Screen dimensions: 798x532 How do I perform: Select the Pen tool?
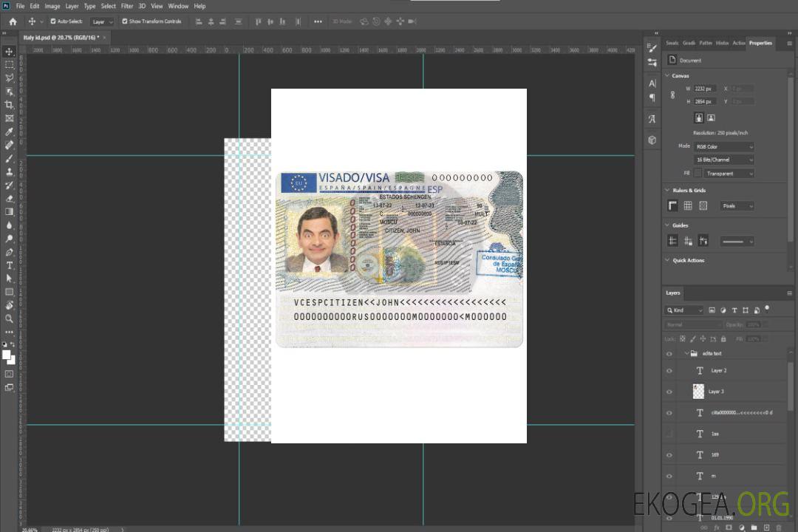point(9,252)
